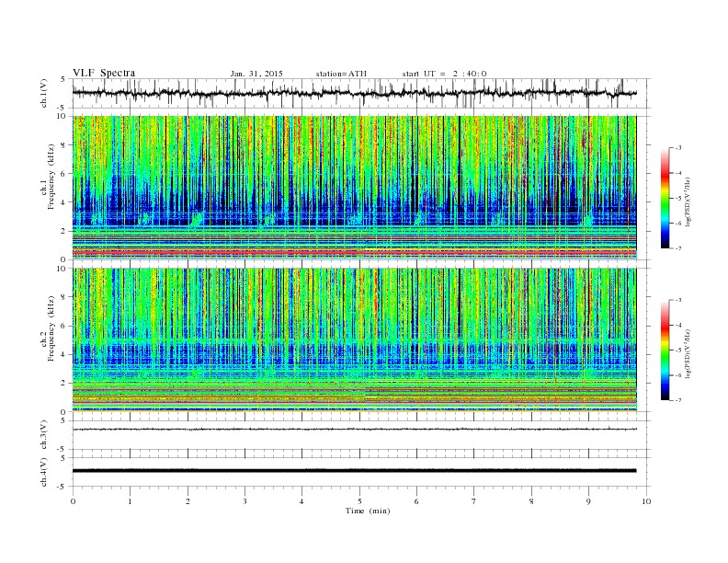This screenshot has height=563, width=728.
Task: Click the '4' kHz tick on ch.2 frequency axis
Action: click(x=64, y=354)
